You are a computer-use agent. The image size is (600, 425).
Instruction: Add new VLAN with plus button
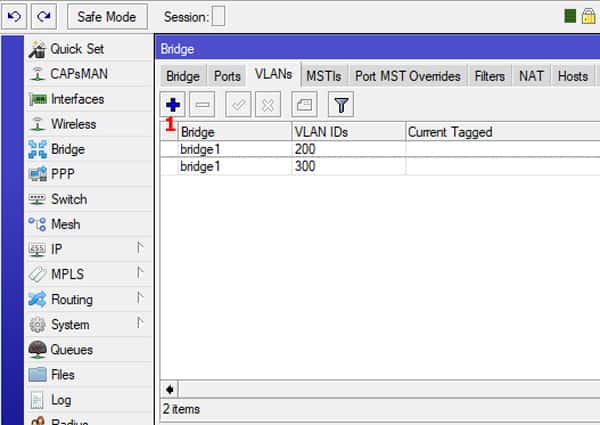[173, 104]
